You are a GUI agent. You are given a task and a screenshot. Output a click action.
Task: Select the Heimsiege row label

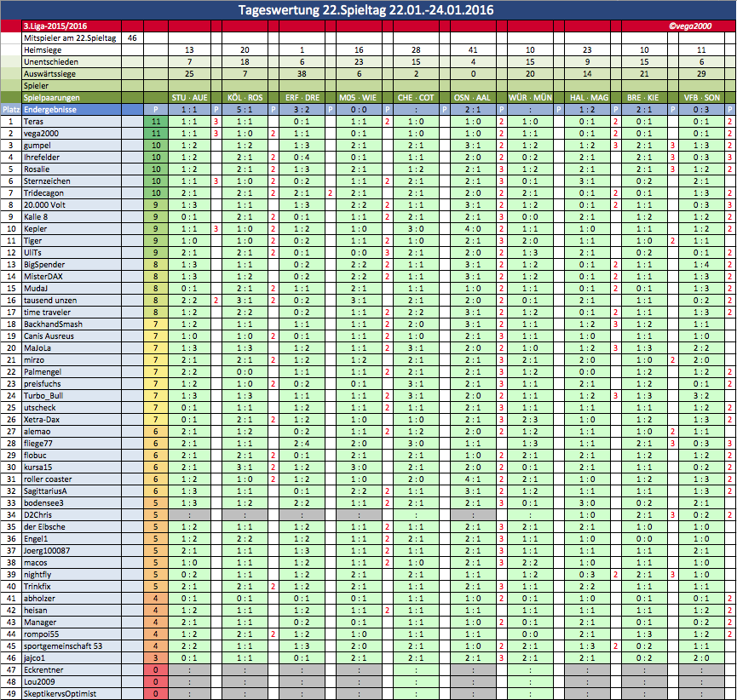[x=43, y=50]
